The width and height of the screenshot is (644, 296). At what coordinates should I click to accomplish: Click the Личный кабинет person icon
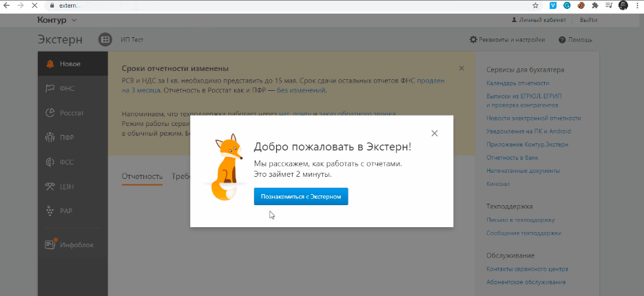pos(513,20)
